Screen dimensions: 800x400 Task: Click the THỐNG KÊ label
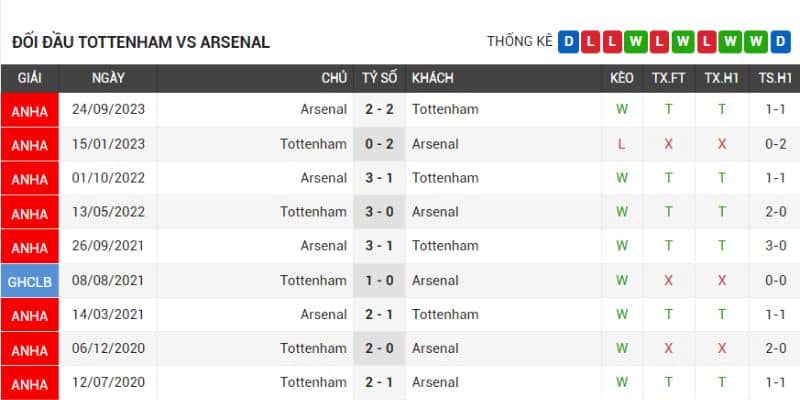[520, 42]
